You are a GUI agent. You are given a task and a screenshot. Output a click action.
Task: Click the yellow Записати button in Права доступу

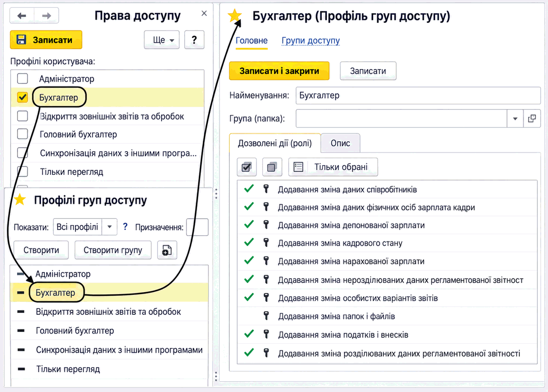pos(46,40)
